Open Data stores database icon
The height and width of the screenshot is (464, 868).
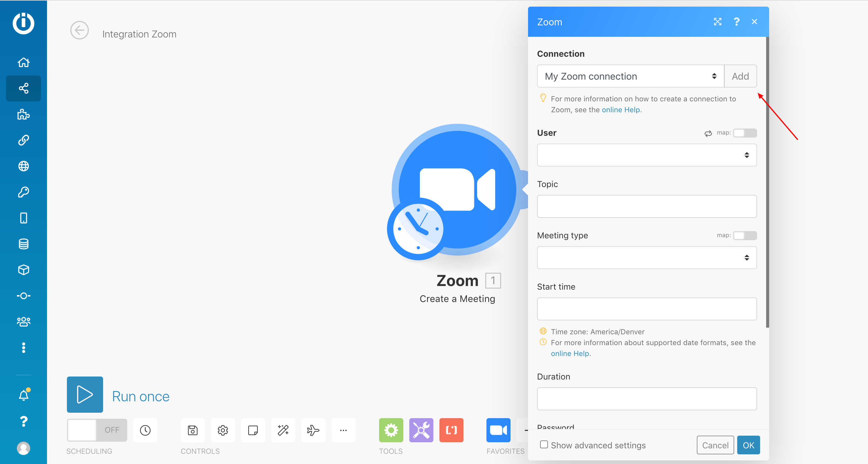(23, 244)
